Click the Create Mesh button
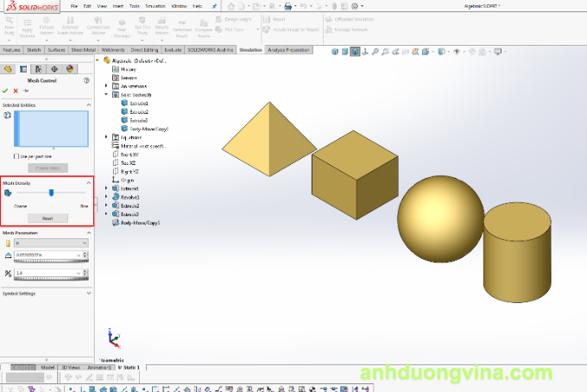Screen dimensions: 587x392 (x=47, y=168)
